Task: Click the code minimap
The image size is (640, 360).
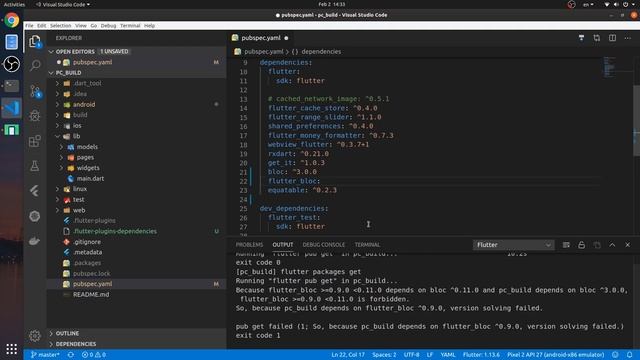Action: click(x=610, y=67)
